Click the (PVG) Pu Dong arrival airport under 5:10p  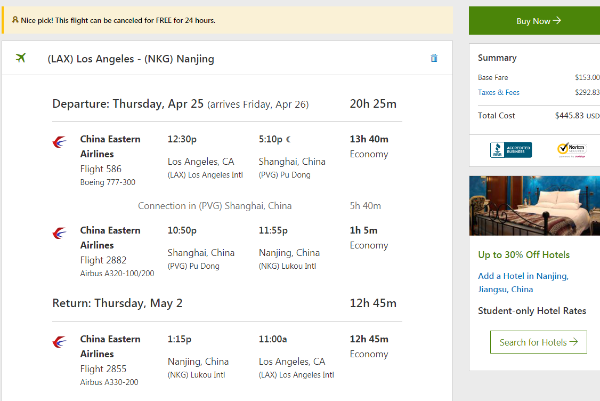284,175
